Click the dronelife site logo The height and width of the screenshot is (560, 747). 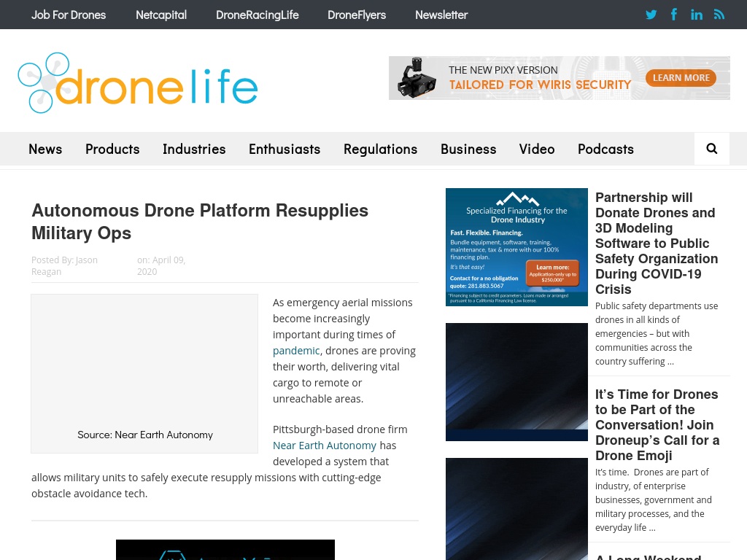pyautogui.click(x=138, y=83)
